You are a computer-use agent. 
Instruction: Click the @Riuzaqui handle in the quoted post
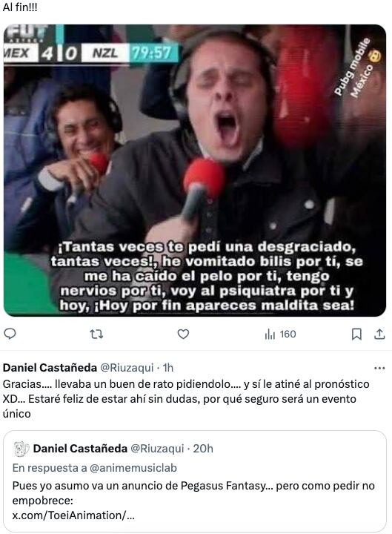157,449
